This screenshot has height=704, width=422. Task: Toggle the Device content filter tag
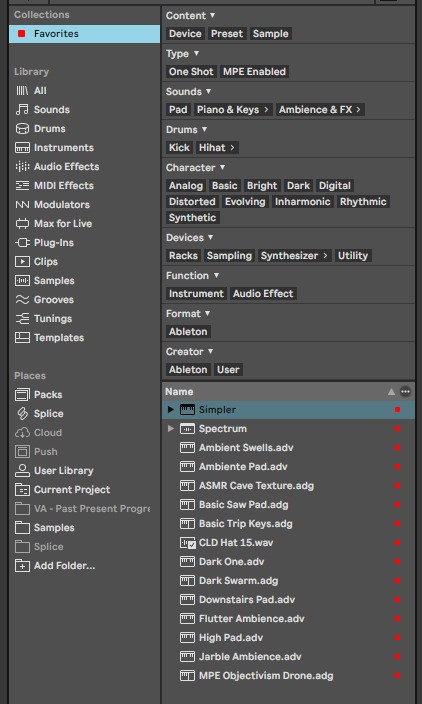(185, 34)
